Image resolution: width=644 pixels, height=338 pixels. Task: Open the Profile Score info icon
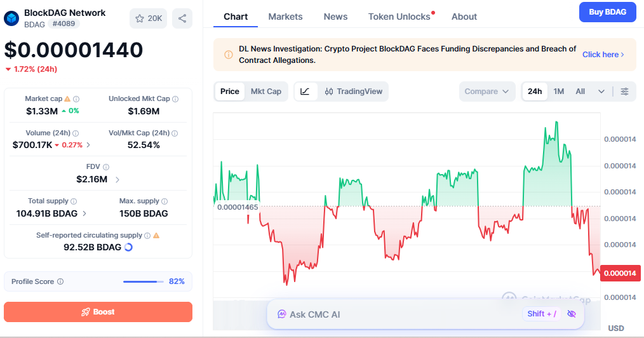click(x=60, y=281)
